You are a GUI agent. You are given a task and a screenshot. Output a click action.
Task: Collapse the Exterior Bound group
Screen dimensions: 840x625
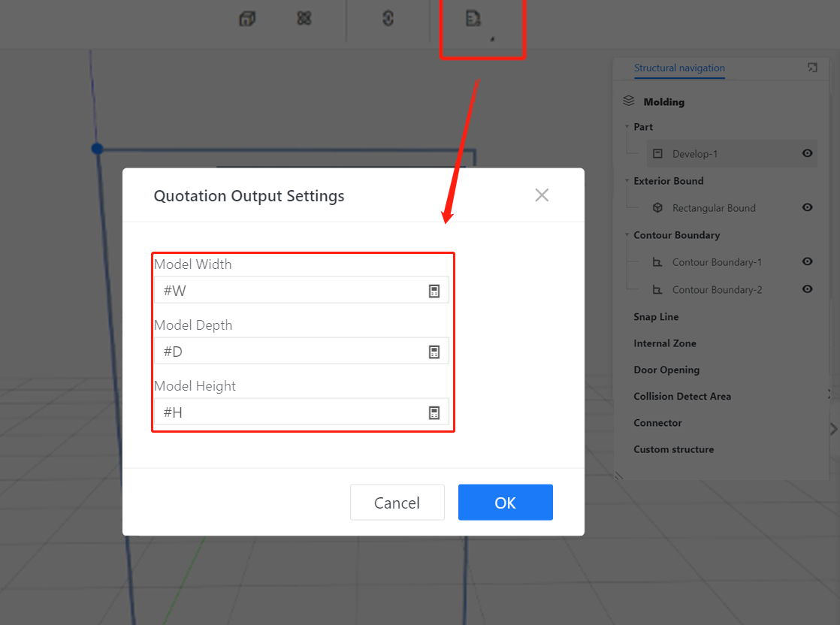pos(627,181)
